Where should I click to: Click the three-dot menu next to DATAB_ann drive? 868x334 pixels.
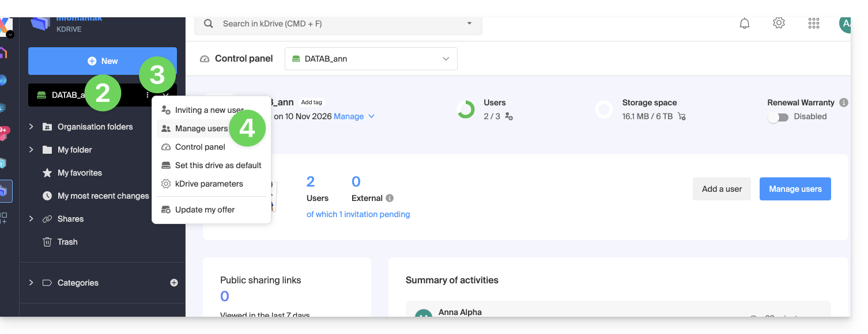click(148, 95)
